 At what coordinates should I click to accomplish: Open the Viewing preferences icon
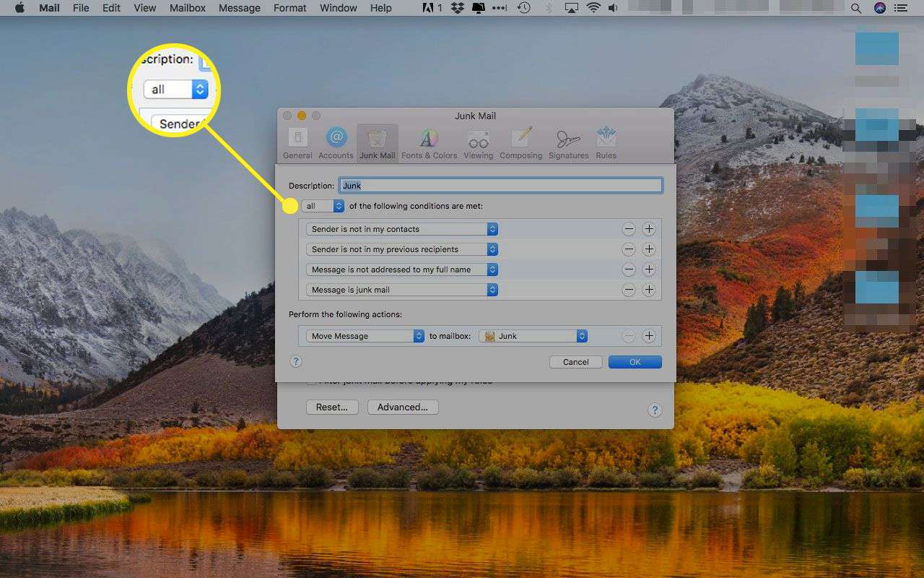[478, 142]
